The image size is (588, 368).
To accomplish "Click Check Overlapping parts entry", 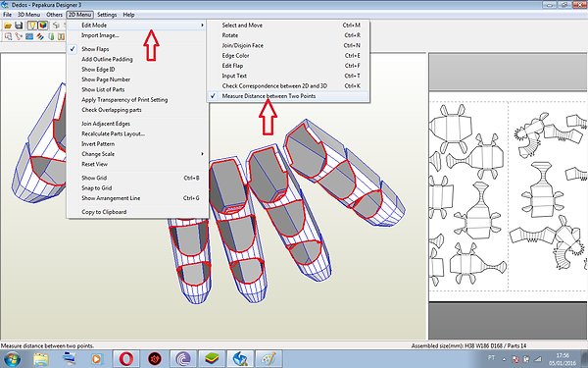I will (x=137, y=110).
